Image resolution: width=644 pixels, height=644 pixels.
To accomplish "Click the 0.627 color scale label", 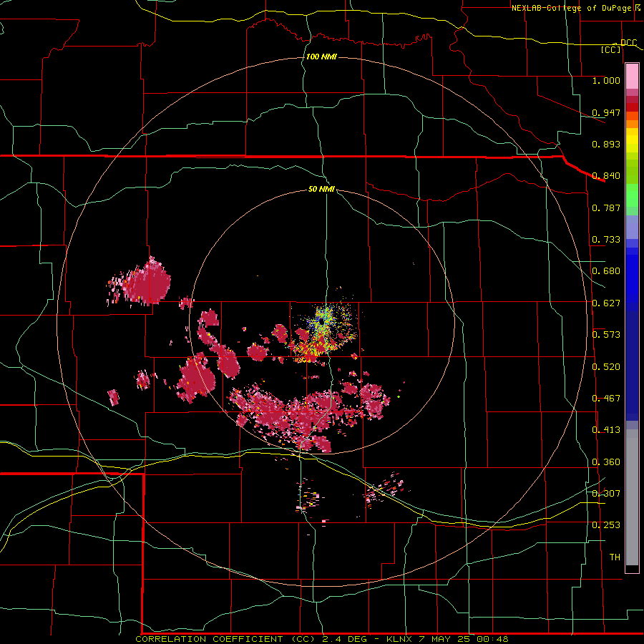I will pos(606,303).
